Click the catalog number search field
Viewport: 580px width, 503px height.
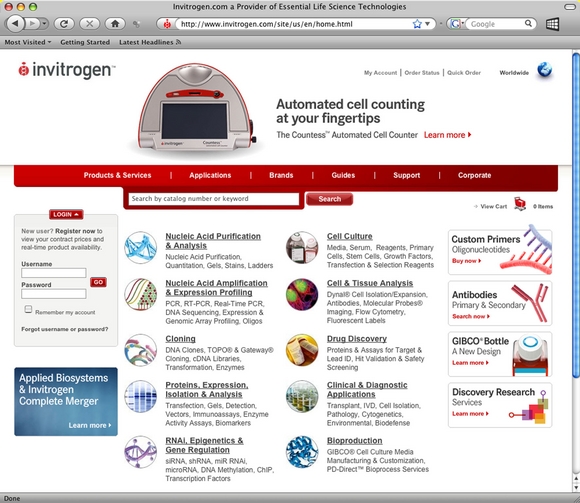[213, 199]
